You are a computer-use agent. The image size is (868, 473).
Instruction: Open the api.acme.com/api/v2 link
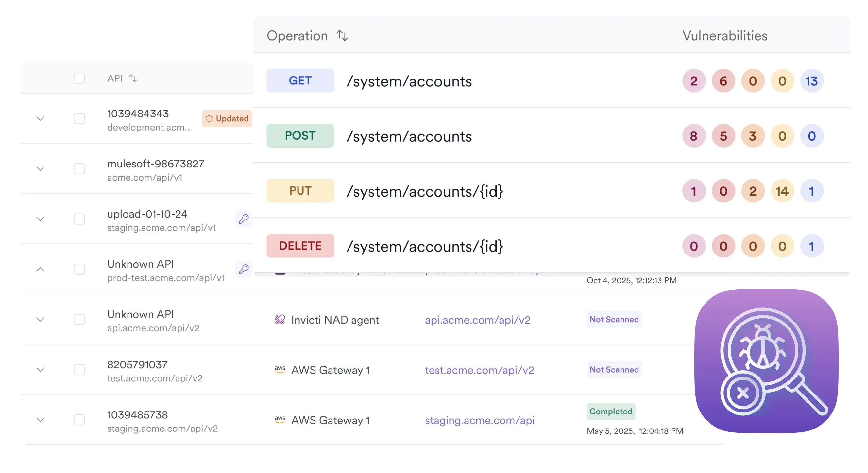477,320
